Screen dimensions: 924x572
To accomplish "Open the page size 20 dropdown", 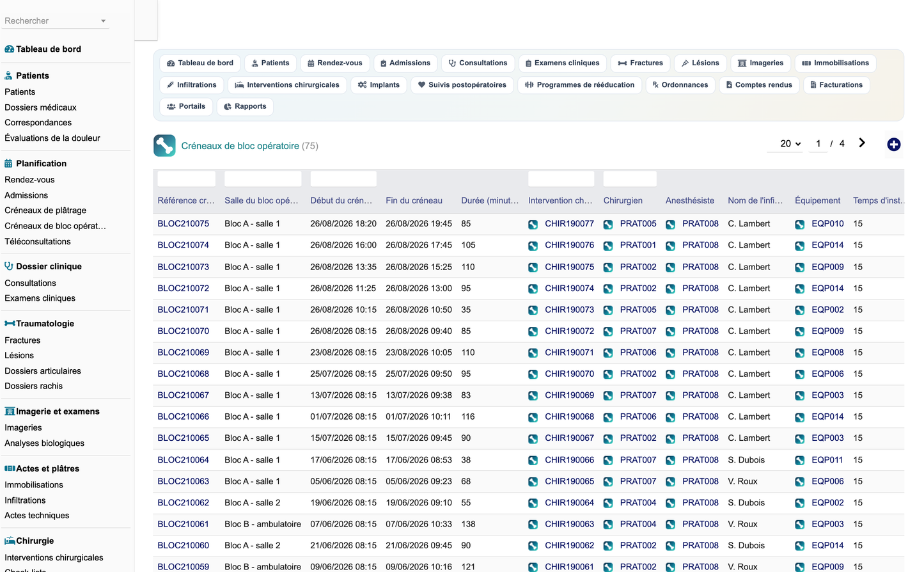I will pyautogui.click(x=790, y=144).
